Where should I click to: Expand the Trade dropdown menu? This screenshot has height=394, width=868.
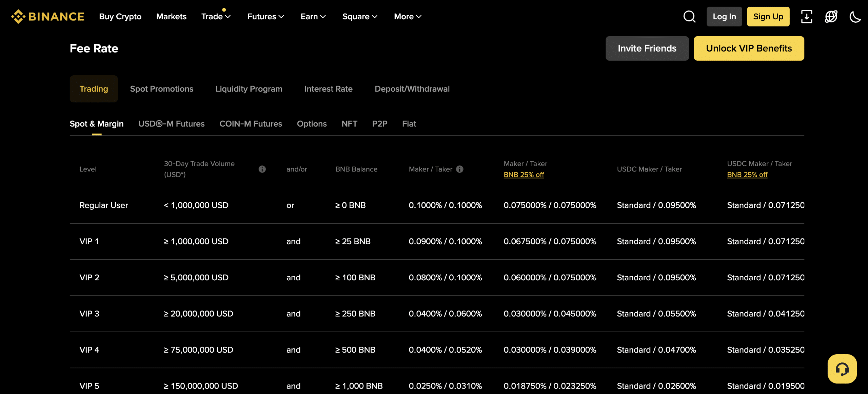click(x=216, y=16)
